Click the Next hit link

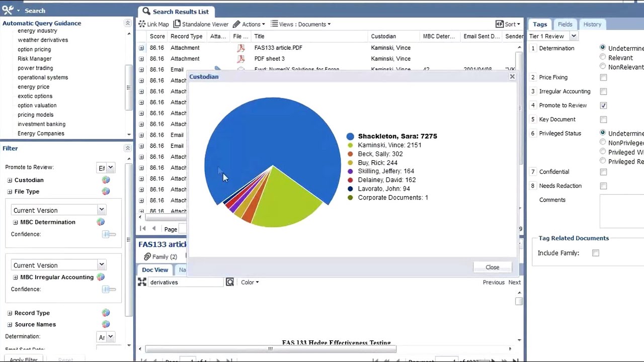click(x=514, y=283)
